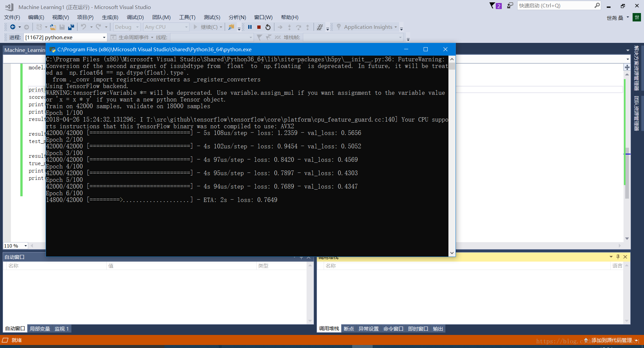This screenshot has width=644, height=348.
Task: Click the Show Next Statement arrow
Action: tap(280, 27)
